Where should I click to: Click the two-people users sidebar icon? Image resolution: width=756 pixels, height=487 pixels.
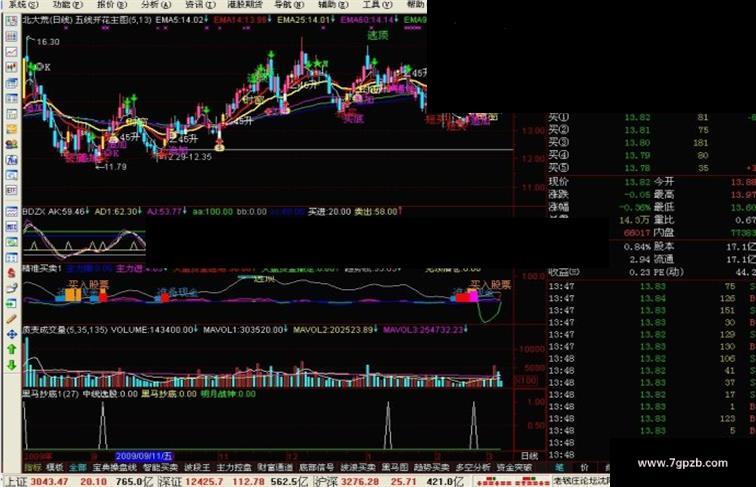coord(12,144)
